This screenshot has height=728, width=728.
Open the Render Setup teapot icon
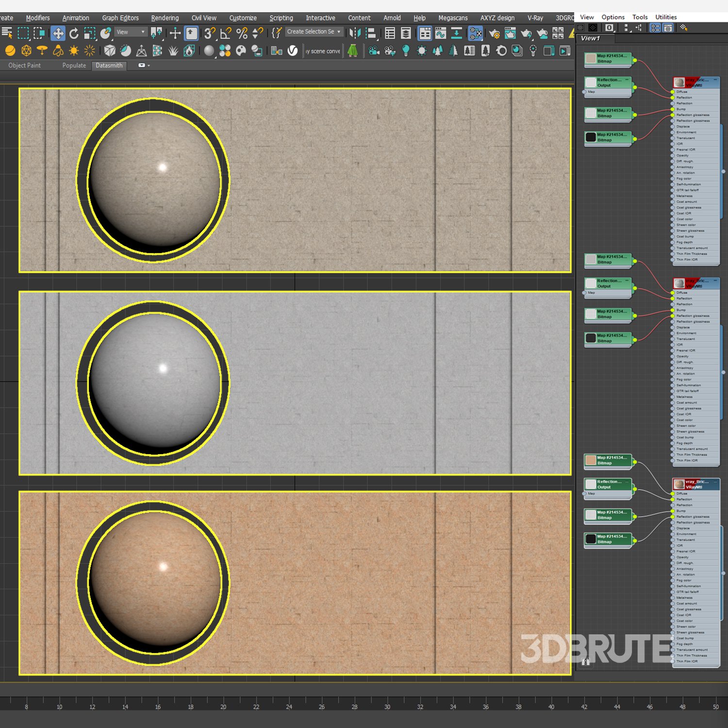494,33
